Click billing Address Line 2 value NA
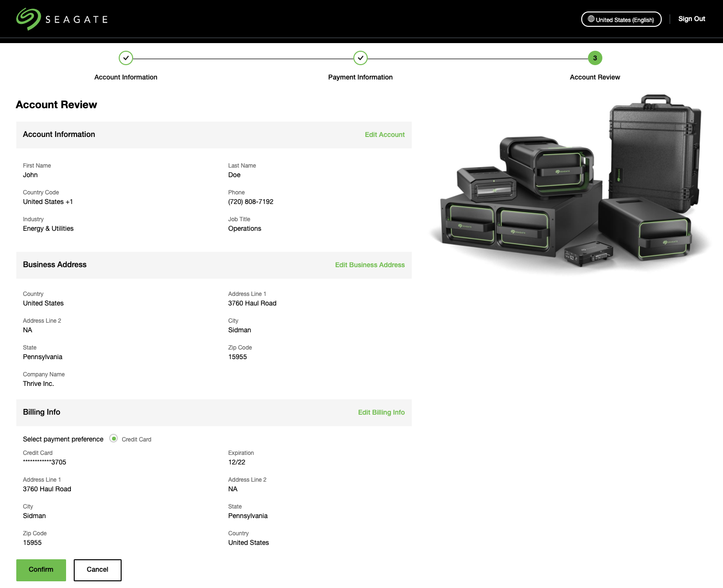The height and width of the screenshot is (588, 723). (x=233, y=489)
